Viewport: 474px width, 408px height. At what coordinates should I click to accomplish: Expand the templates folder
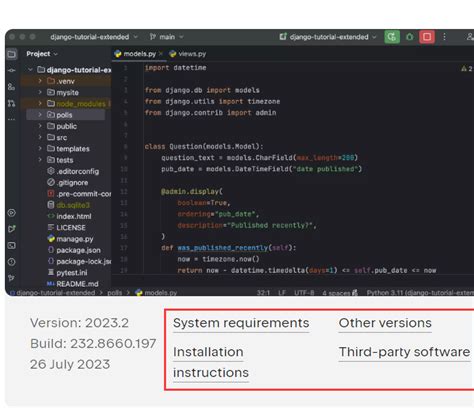[40, 149]
